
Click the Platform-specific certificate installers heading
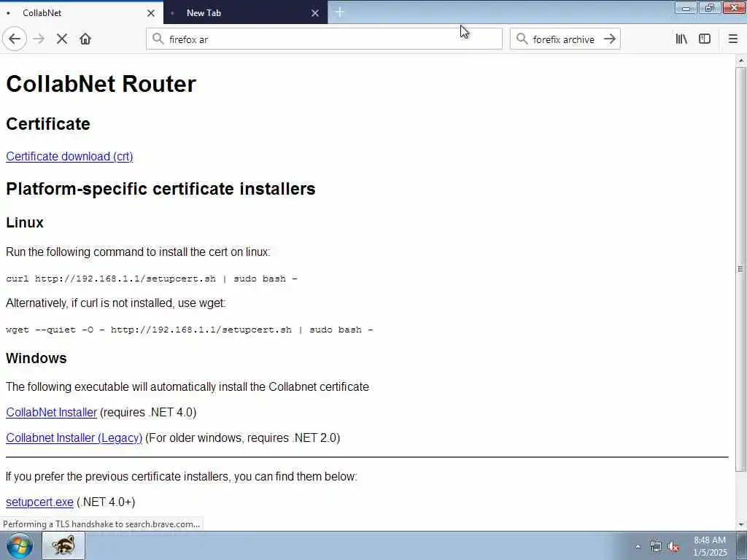click(160, 189)
